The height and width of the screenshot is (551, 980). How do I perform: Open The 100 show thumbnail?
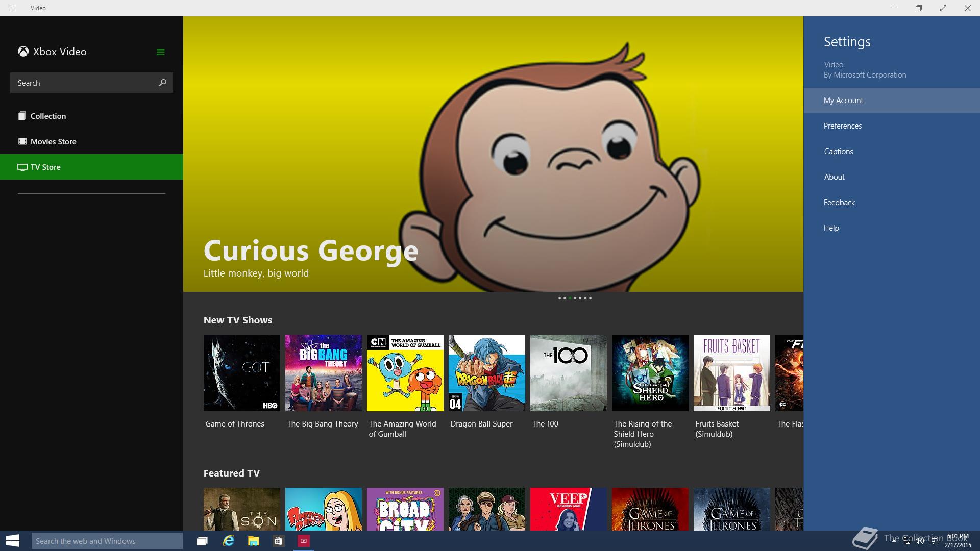point(569,373)
